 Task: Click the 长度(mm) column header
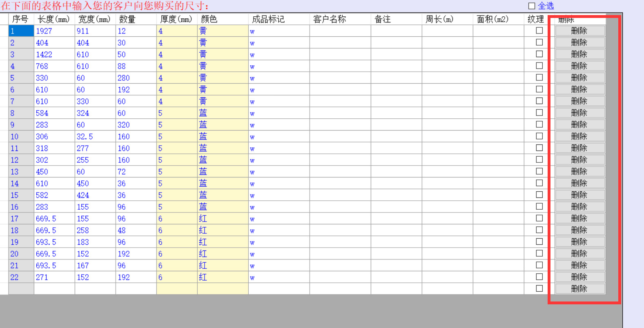[54, 19]
